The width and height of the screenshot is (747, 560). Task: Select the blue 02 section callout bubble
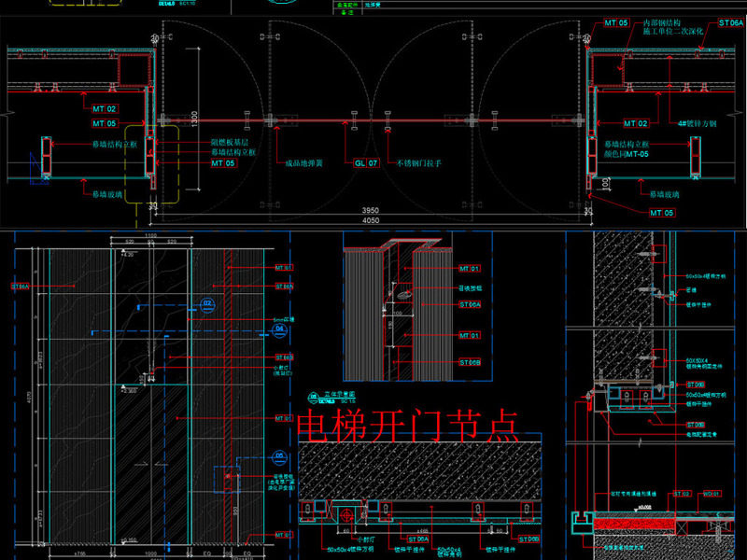[x=207, y=306]
